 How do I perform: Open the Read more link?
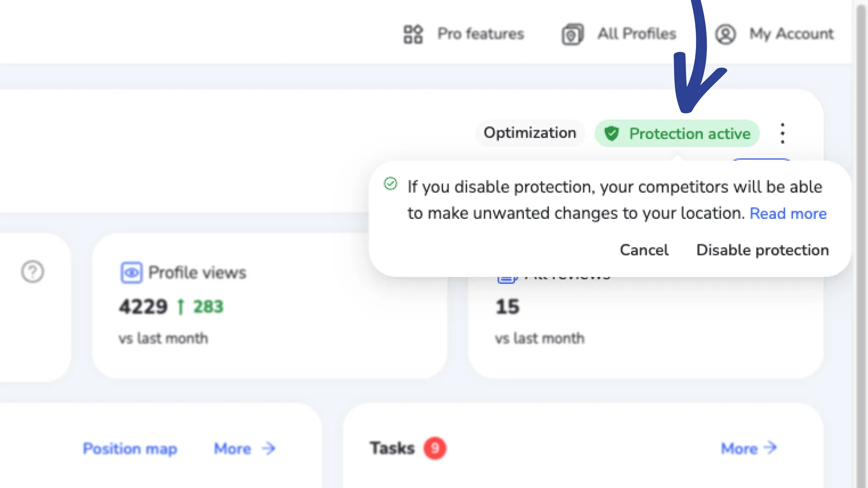[x=788, y=213]
